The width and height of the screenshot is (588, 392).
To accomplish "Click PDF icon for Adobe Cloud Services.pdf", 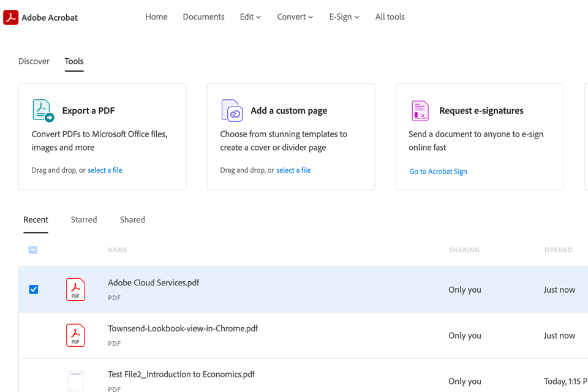I will [75, 290].
